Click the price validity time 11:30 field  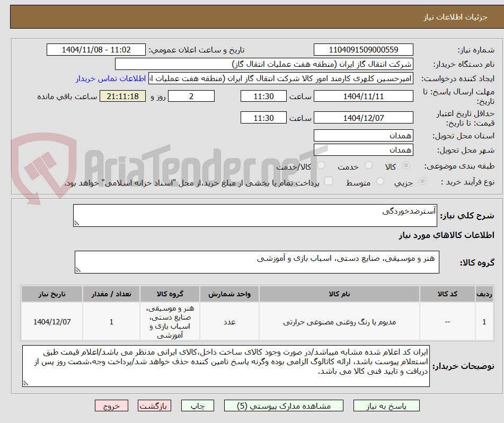point(263,118)
